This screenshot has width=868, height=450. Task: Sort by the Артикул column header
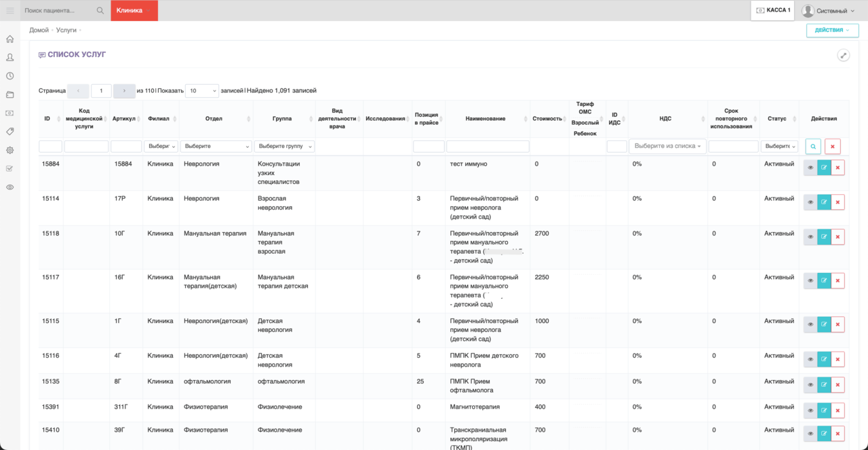(125, 119)
